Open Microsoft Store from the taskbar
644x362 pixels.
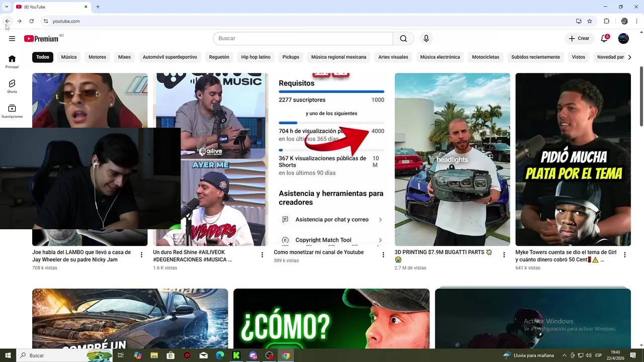(x=171, y=355)
